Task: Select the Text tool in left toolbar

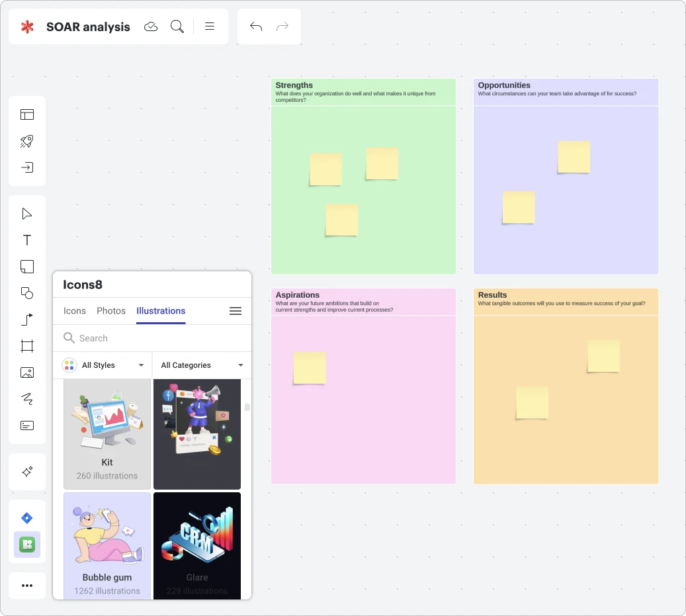Action: [x=27, y=240]
